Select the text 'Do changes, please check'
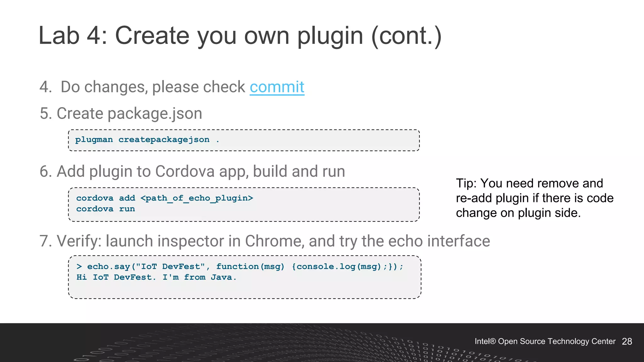The height and width of the screenshot is (362, 644). (x=153, y=87)
